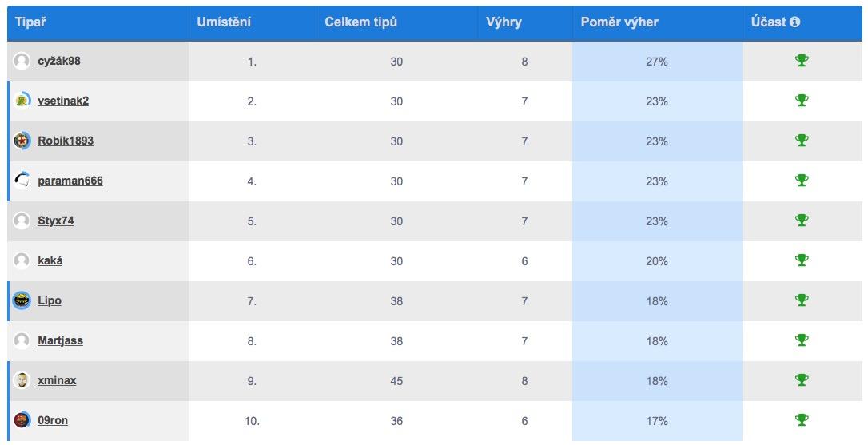
Task: Click the trophy icon in Lipo's row
Action: tap(802, 300)
